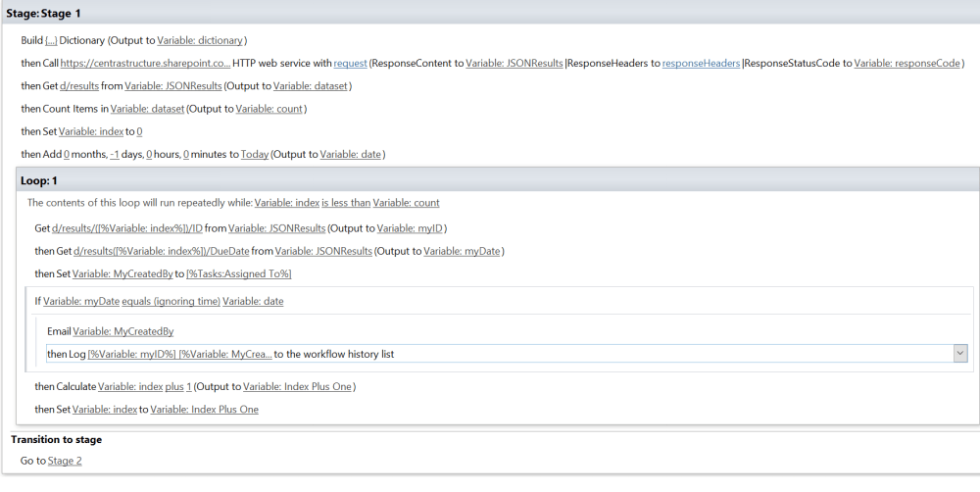Select the Variable: myID output link
The height and width of the screenshot is (492, 980).
click(x=411, y=228)
